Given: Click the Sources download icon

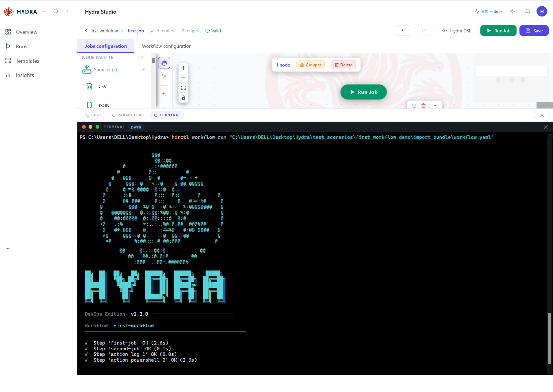Looking at the screenshot, I should tap(87, 69).
